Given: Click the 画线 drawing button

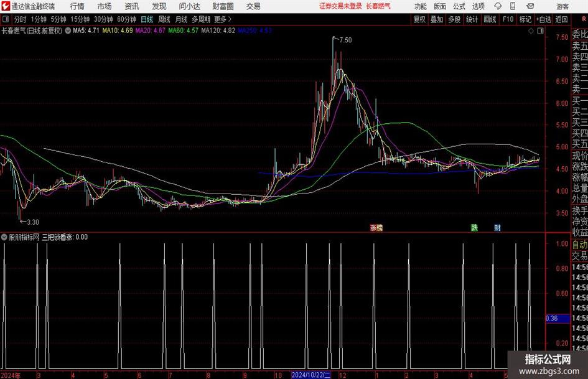Looking at the screenshot, I should point(490,19).
